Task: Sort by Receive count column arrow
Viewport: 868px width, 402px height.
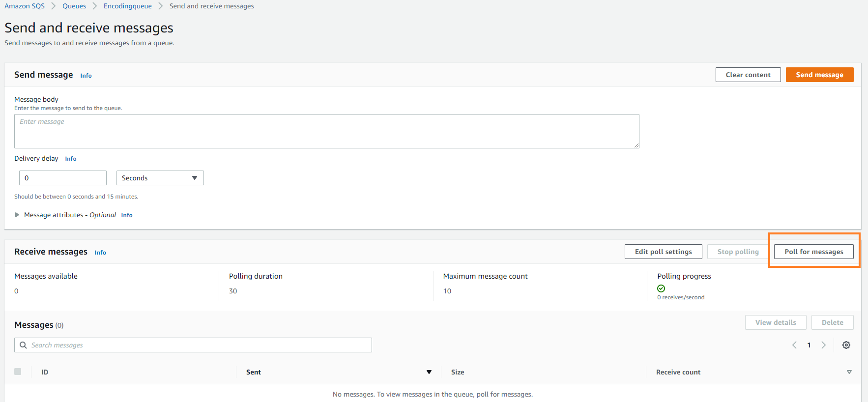Action: (x=849, y=372)
